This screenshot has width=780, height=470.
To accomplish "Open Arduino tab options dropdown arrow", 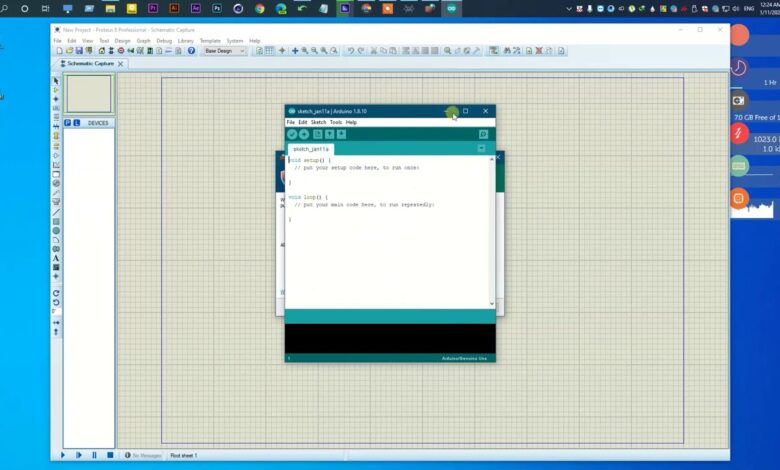I will point(481,148).
